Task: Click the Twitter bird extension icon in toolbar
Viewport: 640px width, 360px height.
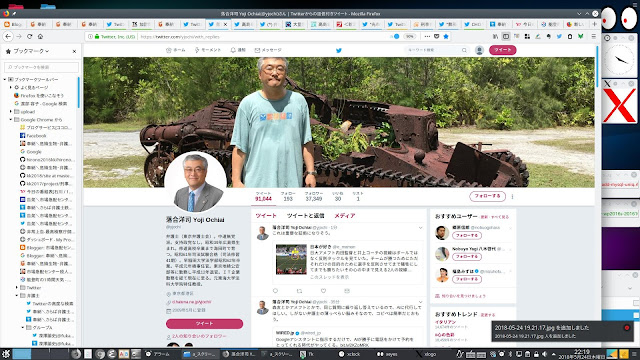Action: pos(559,36)
